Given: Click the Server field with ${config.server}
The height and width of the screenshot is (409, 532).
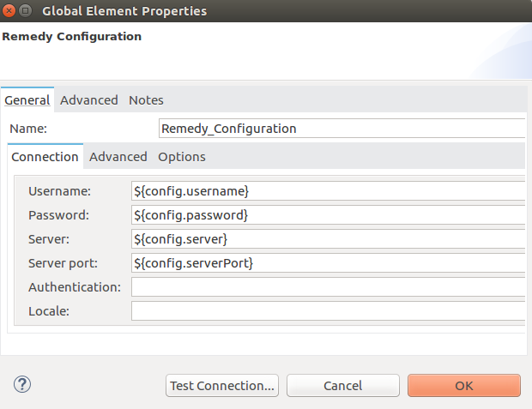Looking at the screenshot, I should click(328, 238).
